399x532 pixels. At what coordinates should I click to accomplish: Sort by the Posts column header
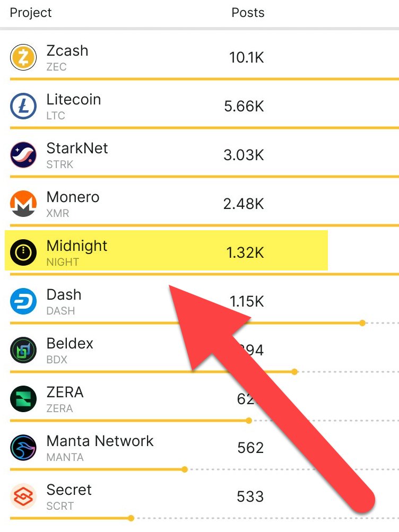(248, 13)
